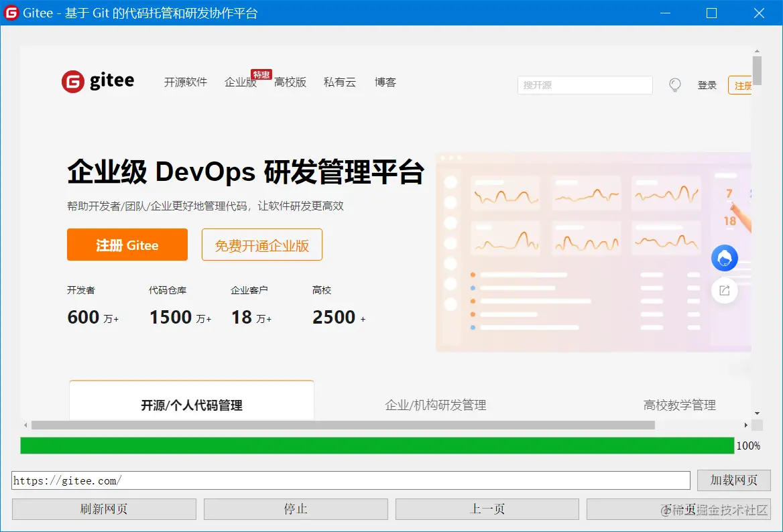Click the Gitee app icon in title bar
The image size is (783, 532).
point(11,13)
